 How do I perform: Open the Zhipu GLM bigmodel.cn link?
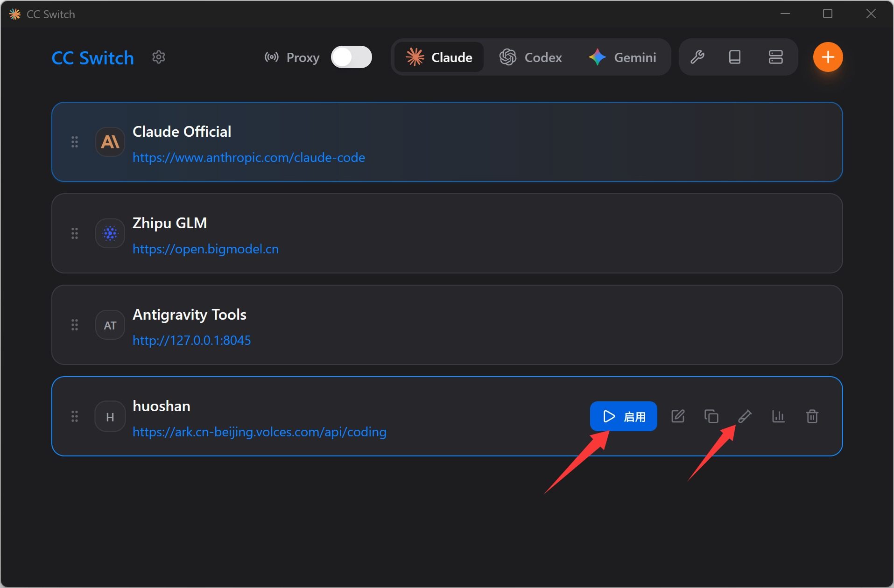point(205,249)
